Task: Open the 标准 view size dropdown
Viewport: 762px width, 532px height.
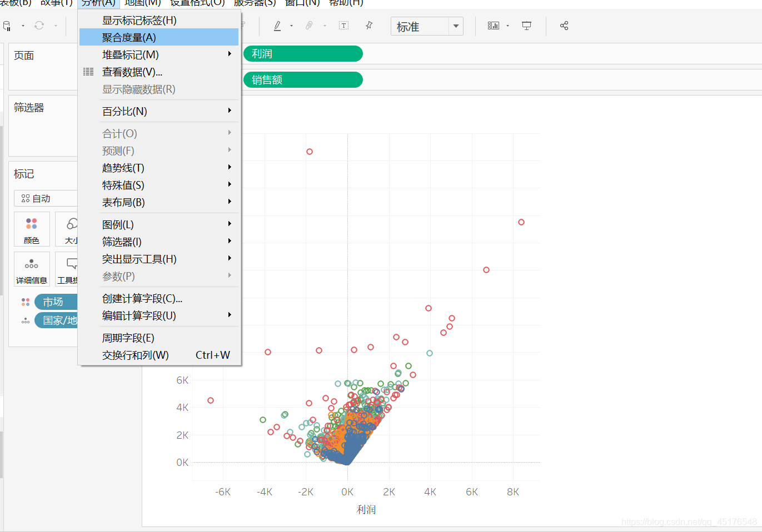Action: [427, 26]
